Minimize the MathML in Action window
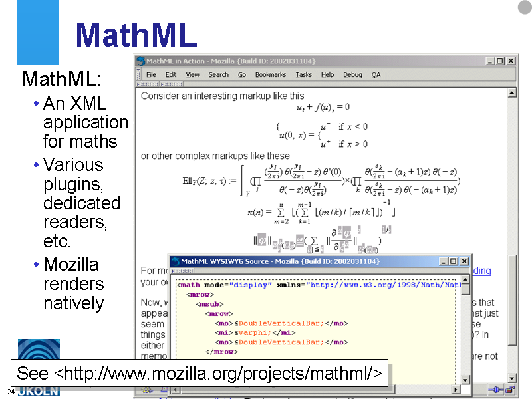532x399 pixels. click(x=489, y=61)
